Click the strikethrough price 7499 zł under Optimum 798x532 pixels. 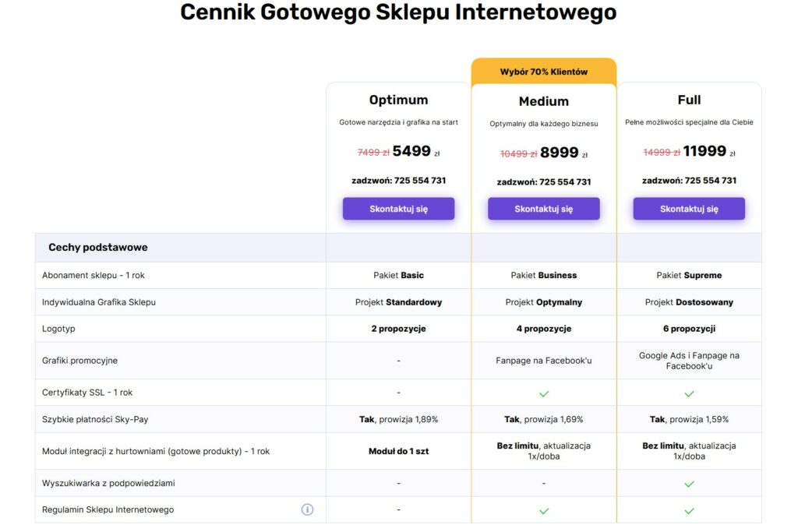tap(373, 152)
